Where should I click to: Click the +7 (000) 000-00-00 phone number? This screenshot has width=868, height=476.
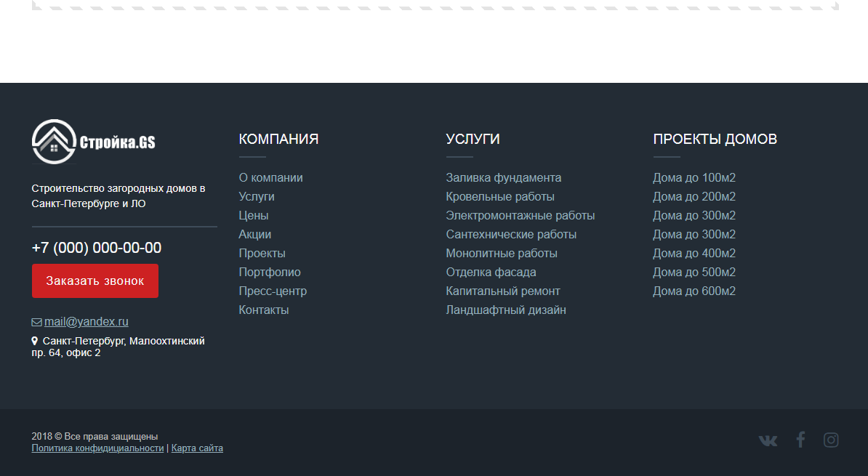[96, 248]
